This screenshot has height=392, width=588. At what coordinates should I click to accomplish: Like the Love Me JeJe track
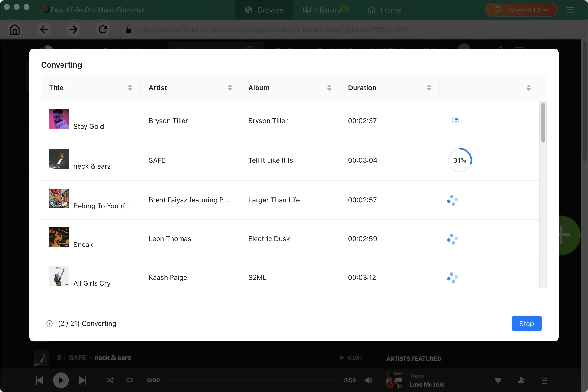point(498,380)
